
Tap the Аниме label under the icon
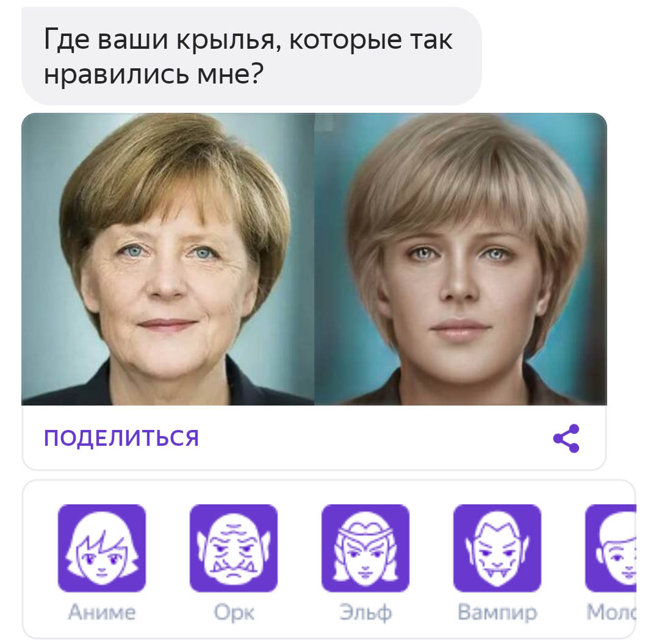[102, 612]
